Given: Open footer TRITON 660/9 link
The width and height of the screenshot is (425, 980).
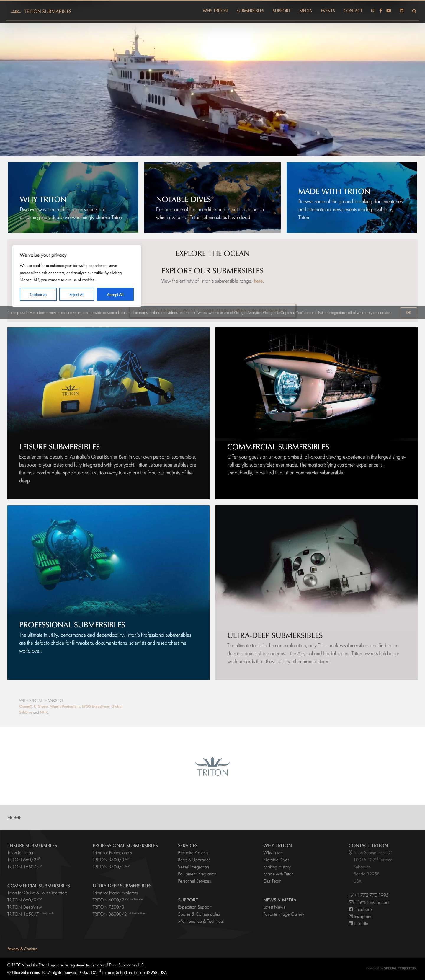Looking at the screenshot, I should (25, 900).
